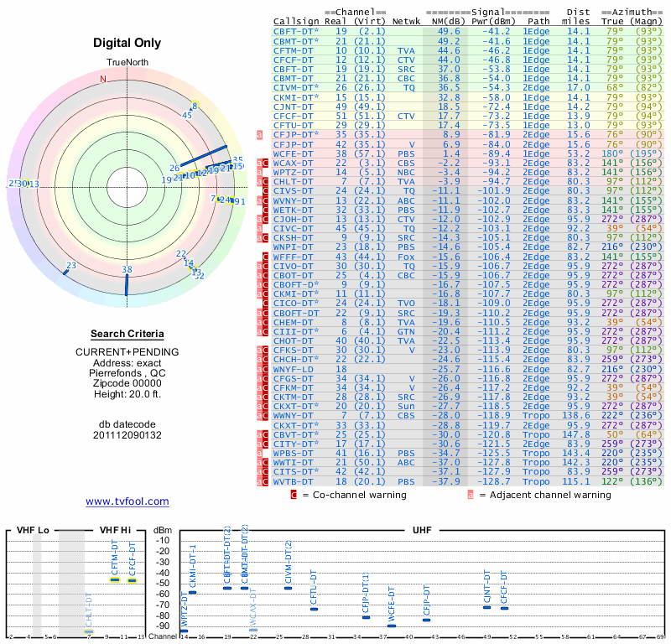Click the 53.2 distance value for WCFE-DT
The image size is (671, 644).
pyautogui.click(x=578, y=153)
